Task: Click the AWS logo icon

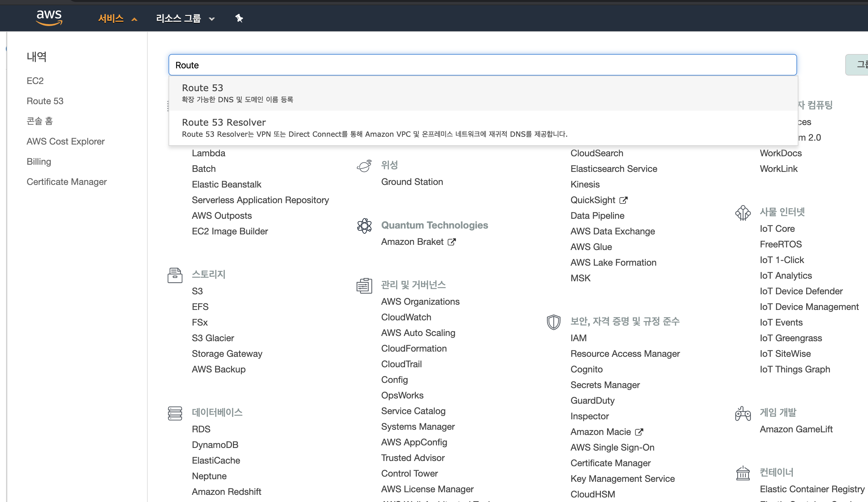Action: click(49, 17)
